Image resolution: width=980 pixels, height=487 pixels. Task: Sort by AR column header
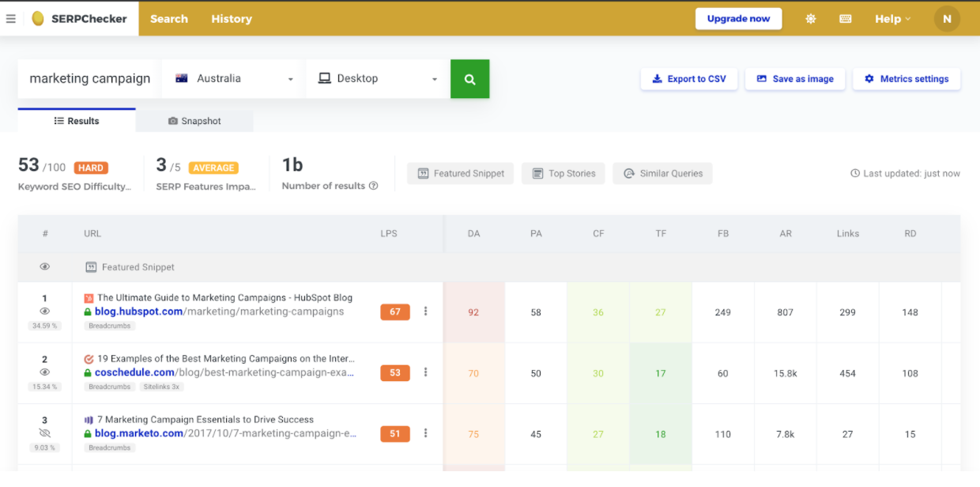[x=786, y=234]
